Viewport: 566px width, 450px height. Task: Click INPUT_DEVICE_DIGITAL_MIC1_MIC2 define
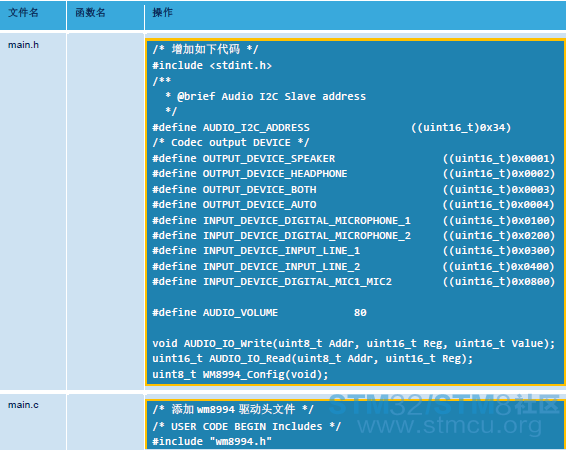click(x=353, y=281)
